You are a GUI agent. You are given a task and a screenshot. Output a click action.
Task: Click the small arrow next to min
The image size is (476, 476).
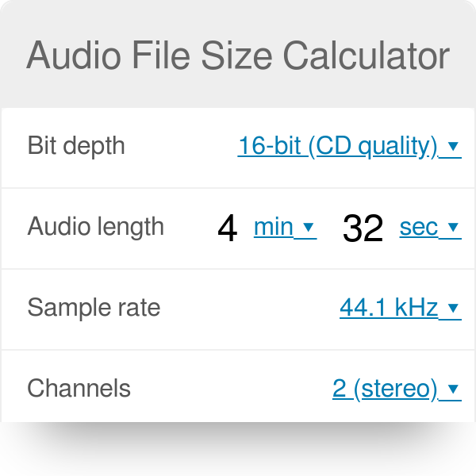click(x=309, y=228)
